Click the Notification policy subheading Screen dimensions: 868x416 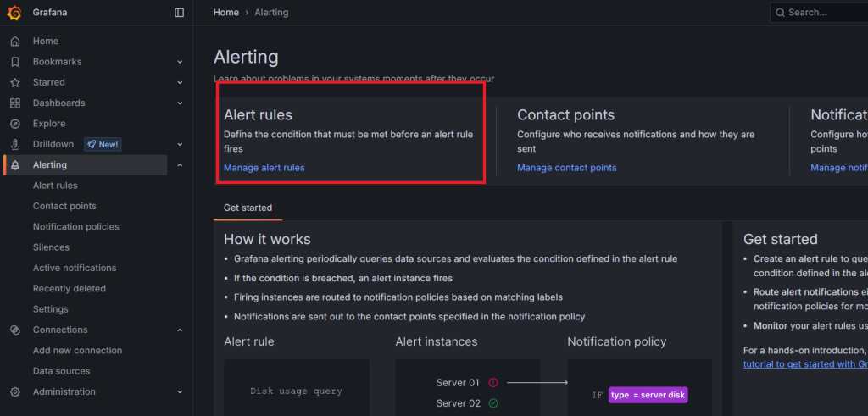tap(617, 342)
